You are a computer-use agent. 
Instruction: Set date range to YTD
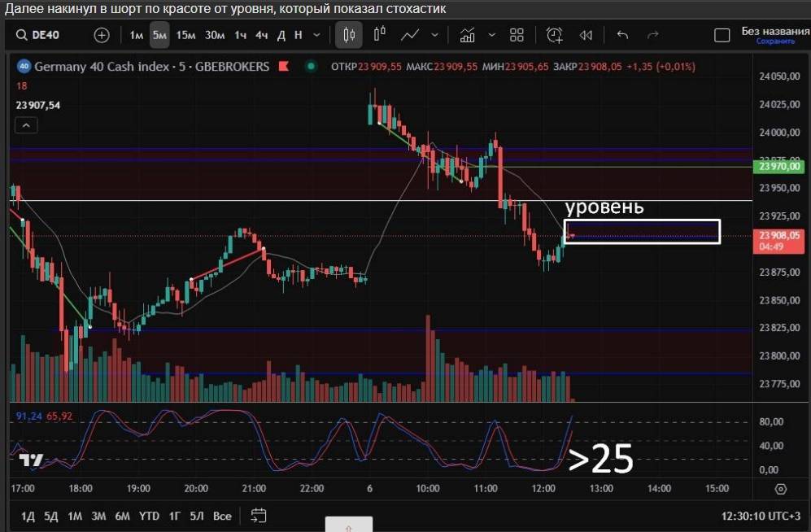click(149, 516)
